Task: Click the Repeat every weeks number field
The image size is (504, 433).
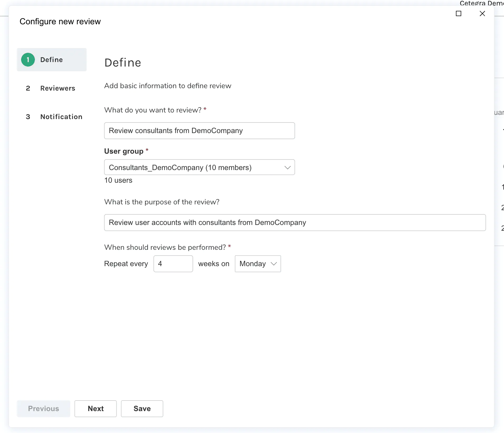Action: [173, 264]
